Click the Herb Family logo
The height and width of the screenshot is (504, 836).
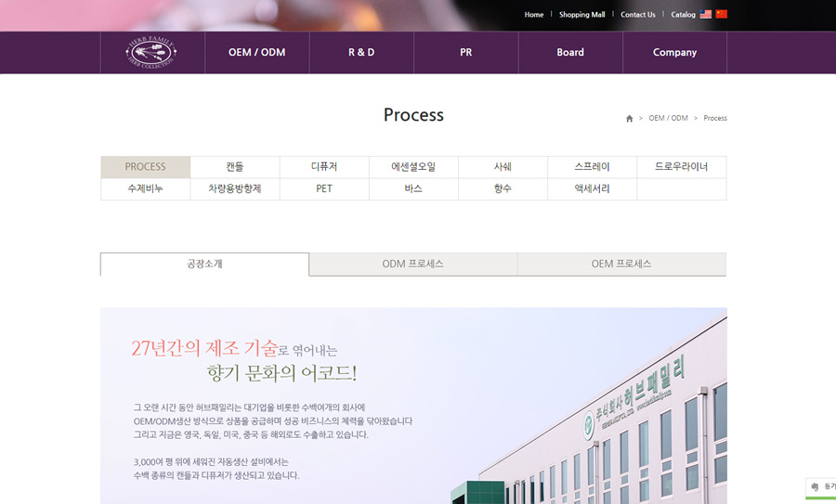(x=151, y=52)
